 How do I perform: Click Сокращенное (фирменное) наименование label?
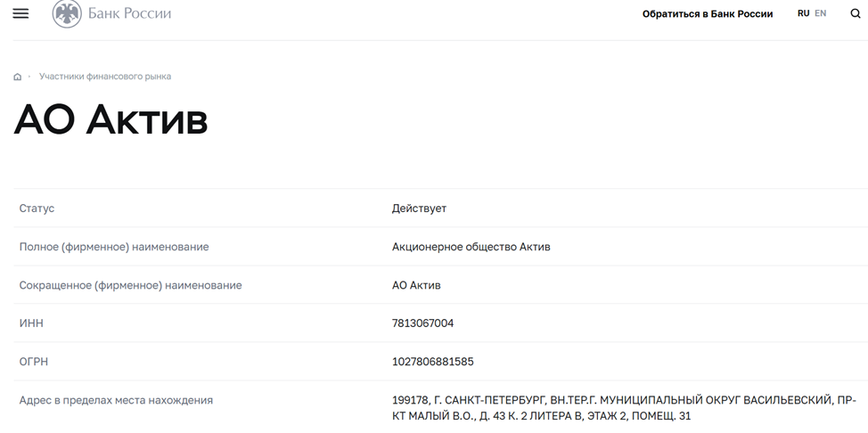[x=131, y=286]
